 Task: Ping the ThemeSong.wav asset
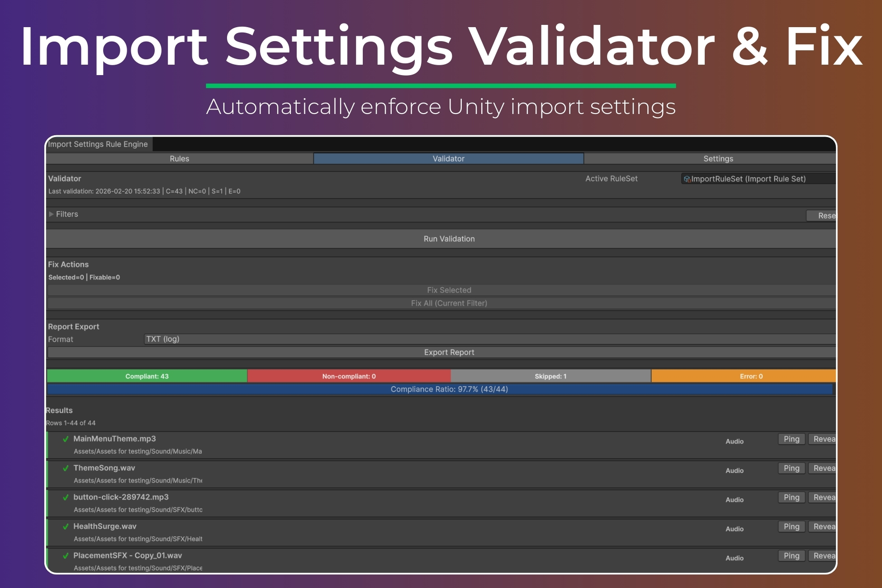tap(791, 468)
